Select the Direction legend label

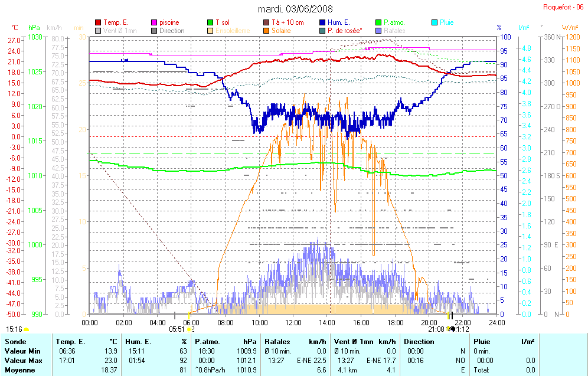(x=172, y=31)
